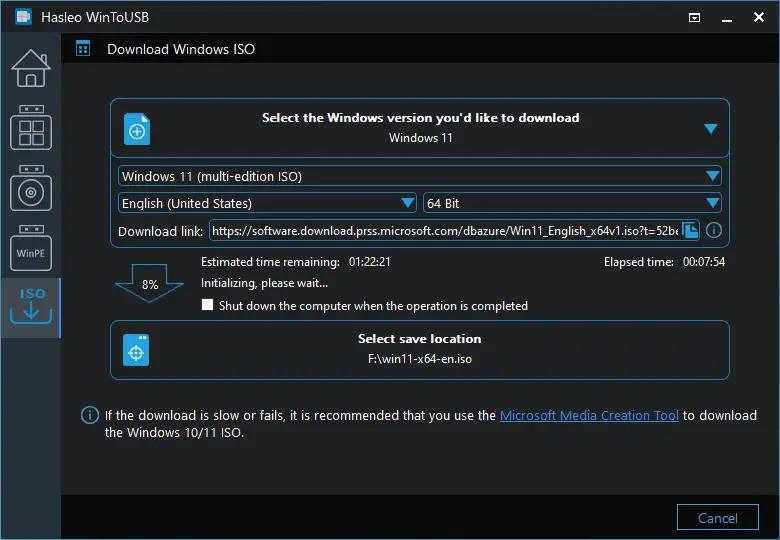
Task: Enable shut down computer when completed checkbox
Action: (207, 305)
